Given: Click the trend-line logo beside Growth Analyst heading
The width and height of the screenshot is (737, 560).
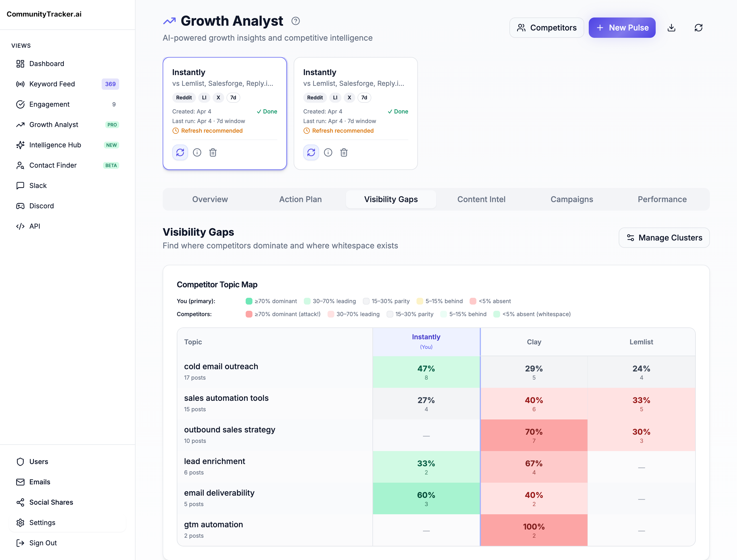Looking at the screenshot, I should (x=169, y=21).
